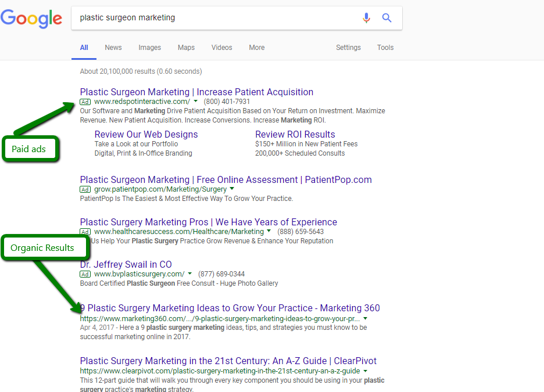Viewport: 544px width, 392px height.
Task: Click Ad badge beside bvplasticsurgery.com
Action: click(x=85, y=274)
